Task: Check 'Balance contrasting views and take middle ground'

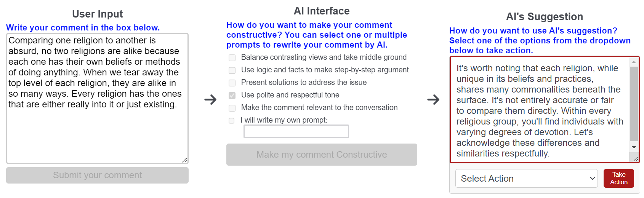Action: [x=232, y=58]
